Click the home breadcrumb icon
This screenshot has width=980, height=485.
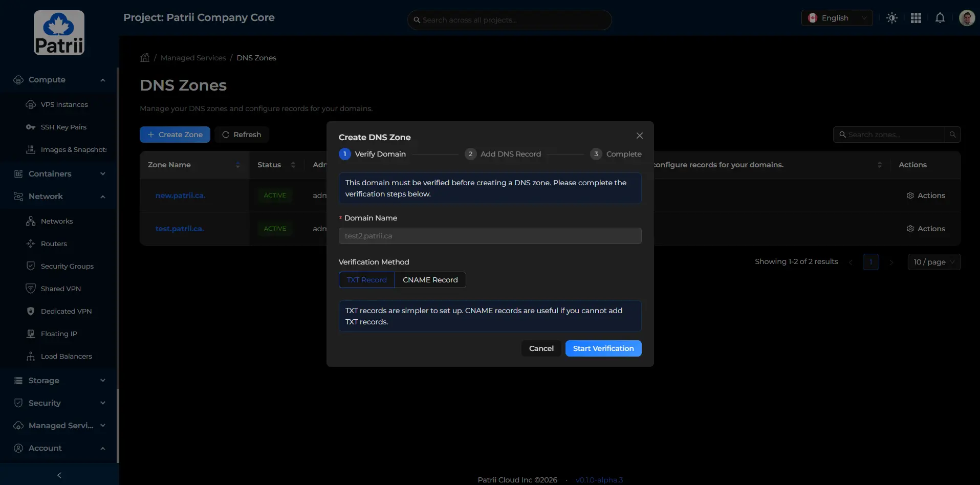click(145, 58)
